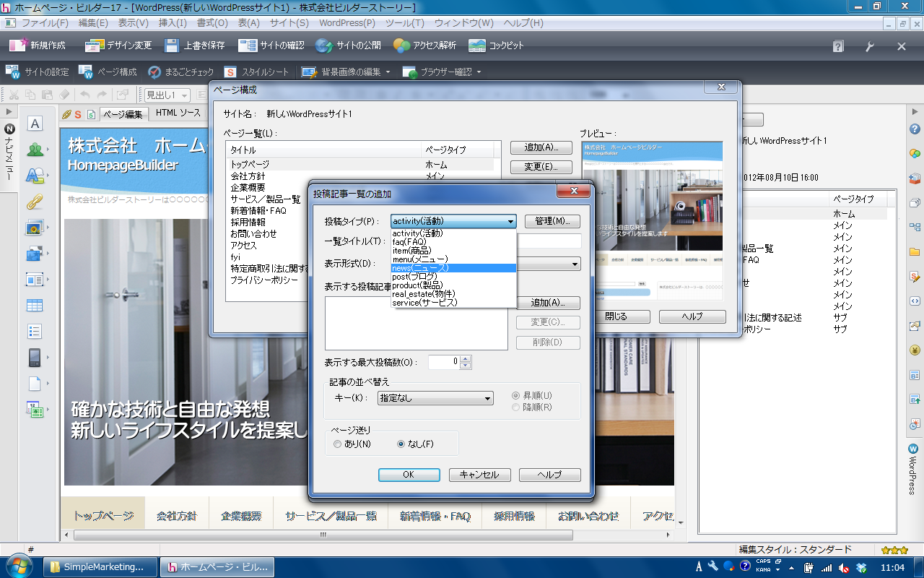Viewport: 924px width, 578px height.
Task: Click the コックピット toolbar icon
Action: pos(477,46)
